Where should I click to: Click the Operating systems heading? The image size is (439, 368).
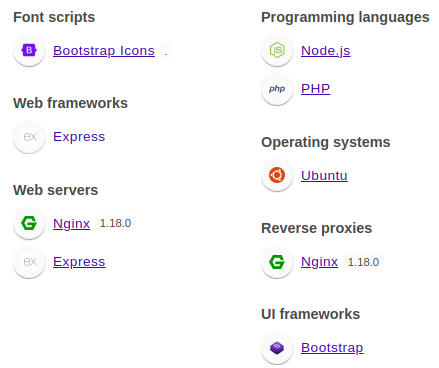[x=326, y=142]
